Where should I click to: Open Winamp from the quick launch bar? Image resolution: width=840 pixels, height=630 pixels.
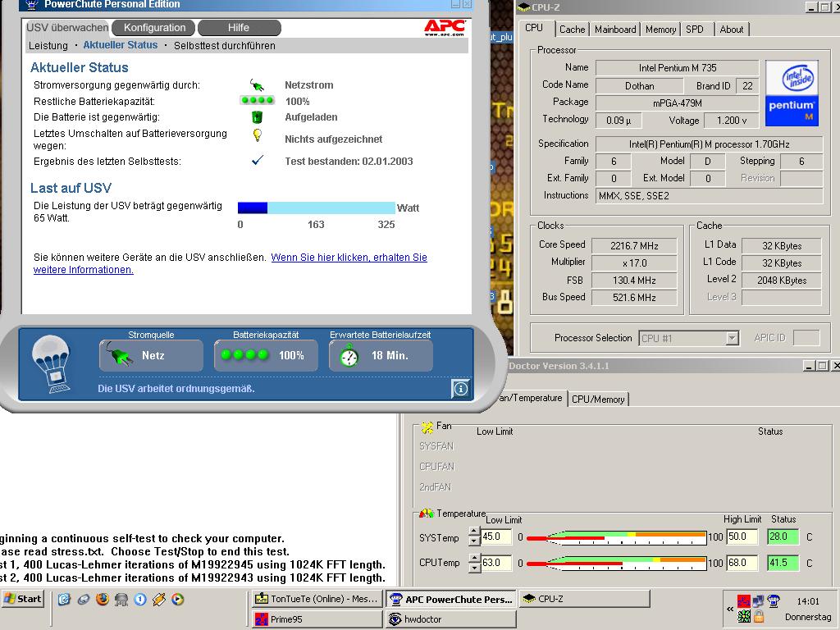159,599
